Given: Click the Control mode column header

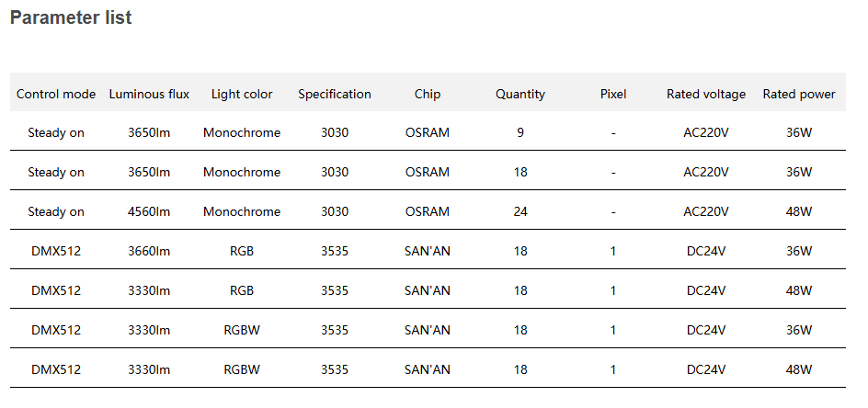Looking at the screenshot, I should [56, 94].
